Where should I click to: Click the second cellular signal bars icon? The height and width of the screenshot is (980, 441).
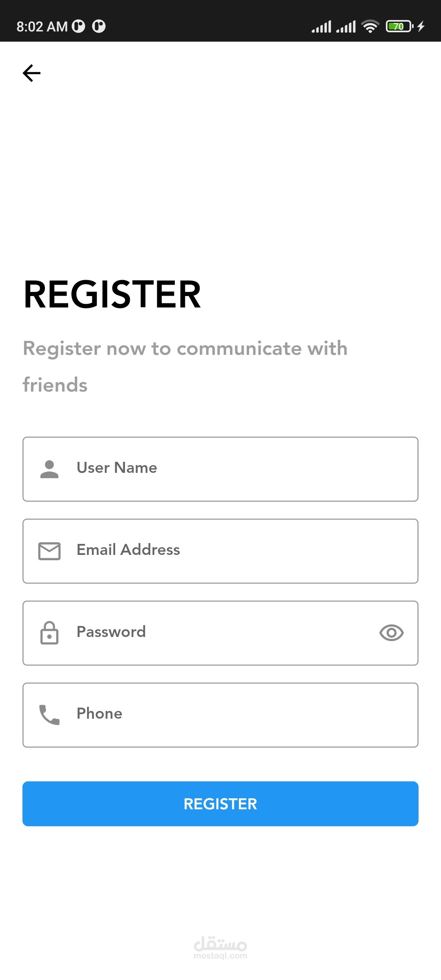[x=346, y=27]
